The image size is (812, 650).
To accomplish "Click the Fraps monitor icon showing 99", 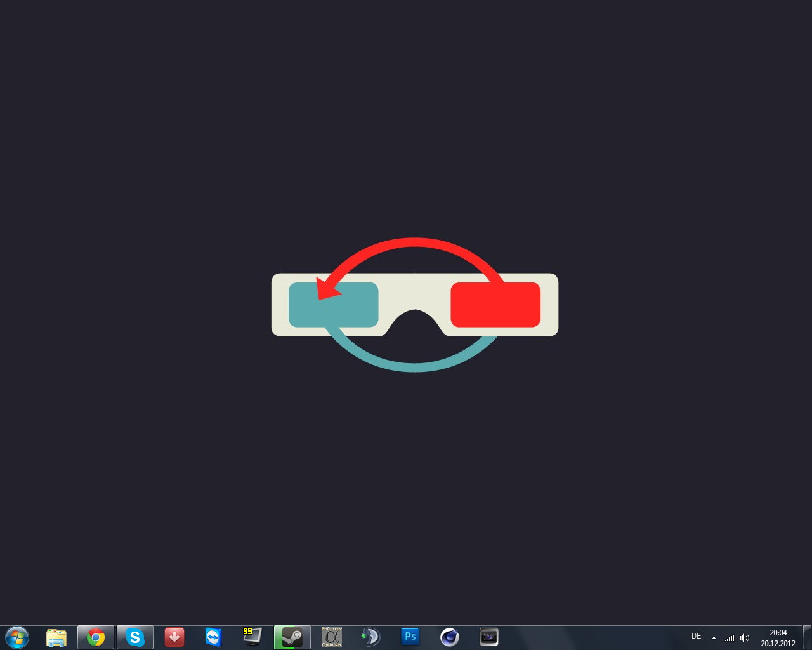I will point(252,637).
